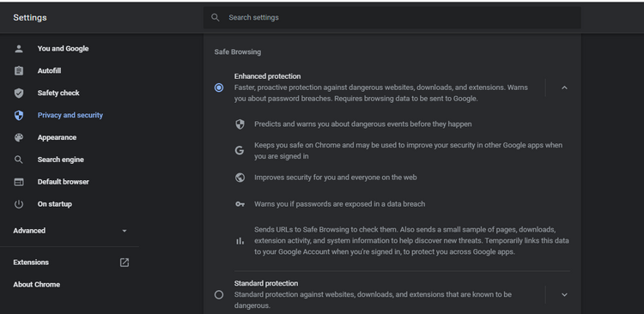Click the person icon beside You and Google
Screen dimensions: 644x314
point(19,49)
